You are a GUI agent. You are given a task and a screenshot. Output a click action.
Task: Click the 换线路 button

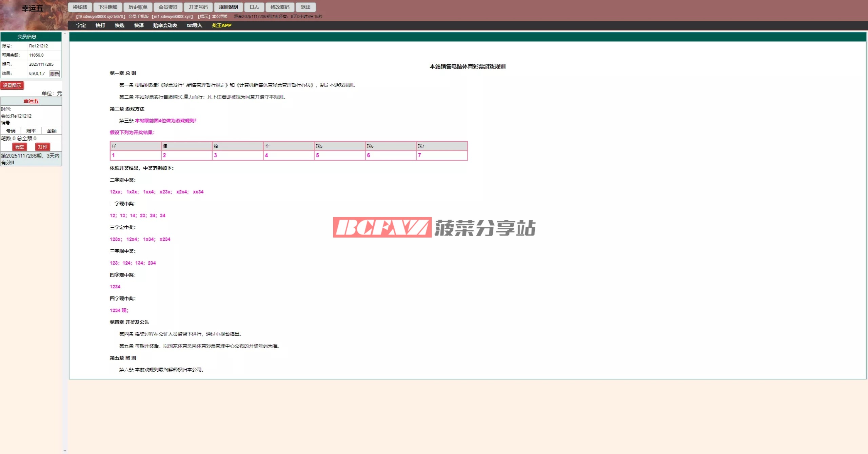point(80,7)
